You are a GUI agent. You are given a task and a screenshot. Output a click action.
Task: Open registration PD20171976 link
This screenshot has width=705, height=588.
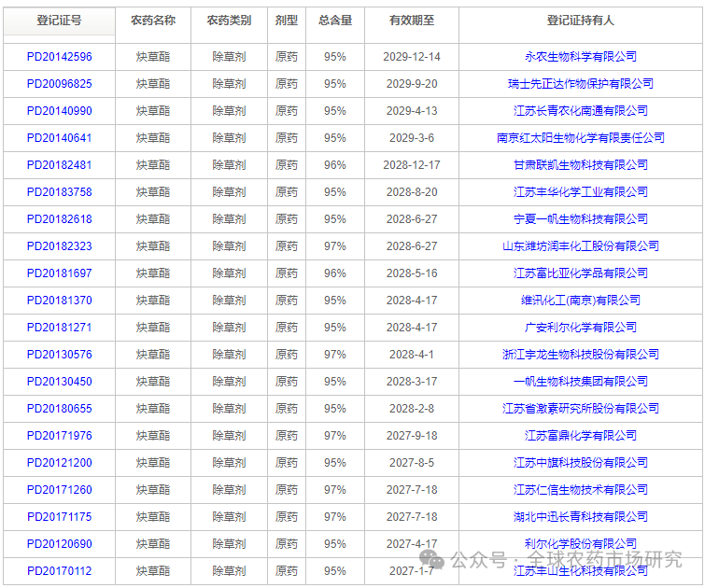point(60,436)
